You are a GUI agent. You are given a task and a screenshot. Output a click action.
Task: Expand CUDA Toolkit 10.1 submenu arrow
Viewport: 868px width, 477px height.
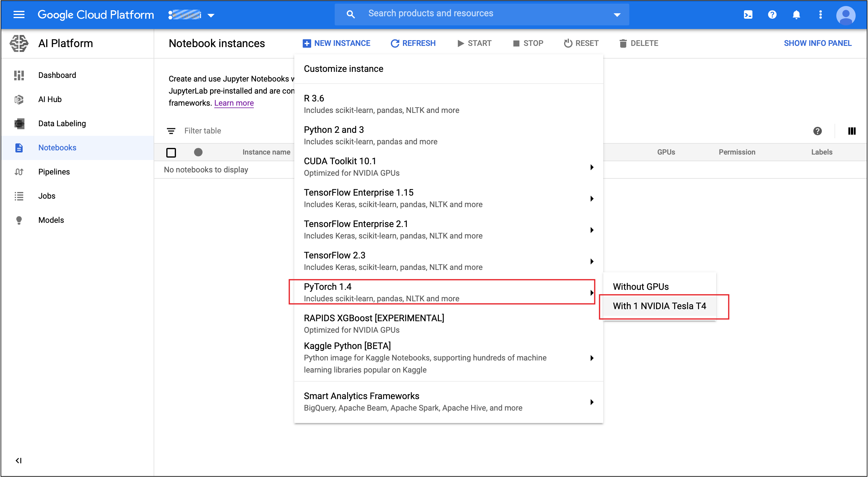click(592, 167)
